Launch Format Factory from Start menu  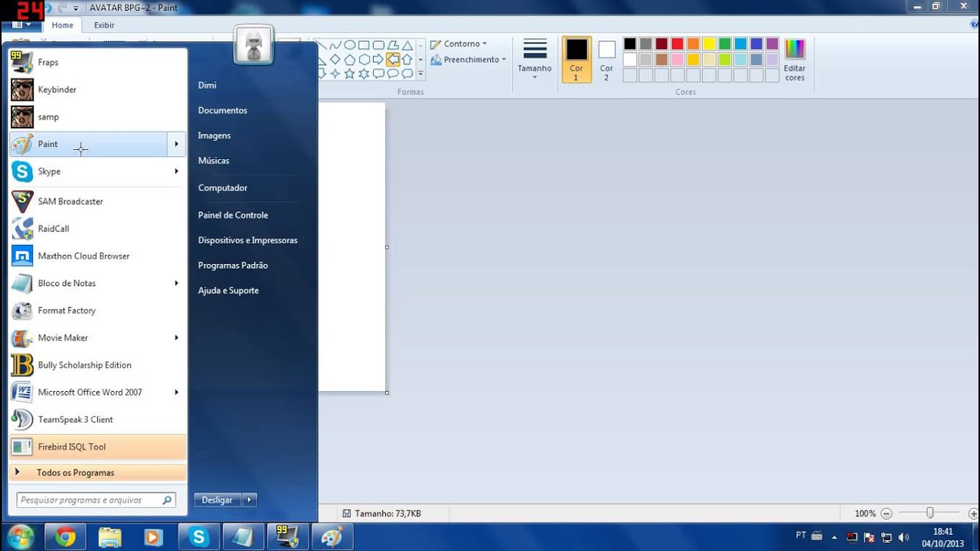pyautogui.click(x=97, y=311)
